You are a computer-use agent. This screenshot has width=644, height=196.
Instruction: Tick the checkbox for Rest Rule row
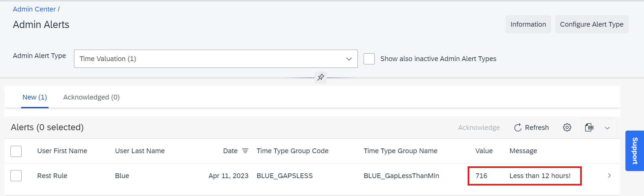[16, 175]
